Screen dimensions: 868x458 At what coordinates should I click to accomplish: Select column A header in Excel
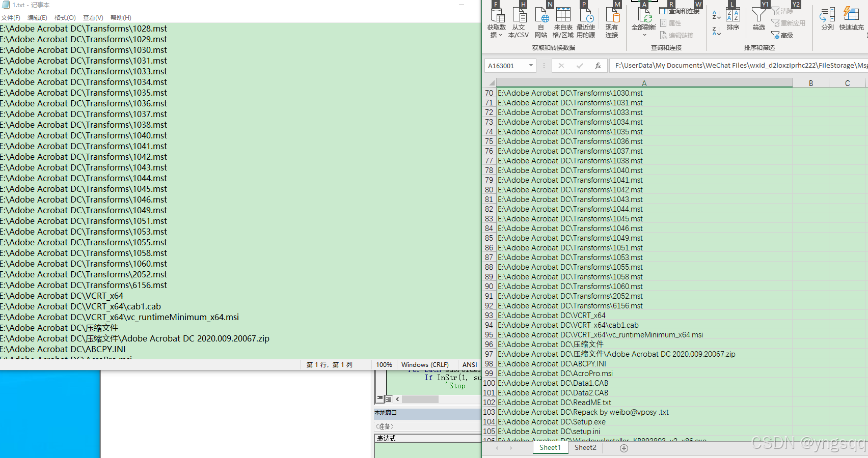(644, 83)
